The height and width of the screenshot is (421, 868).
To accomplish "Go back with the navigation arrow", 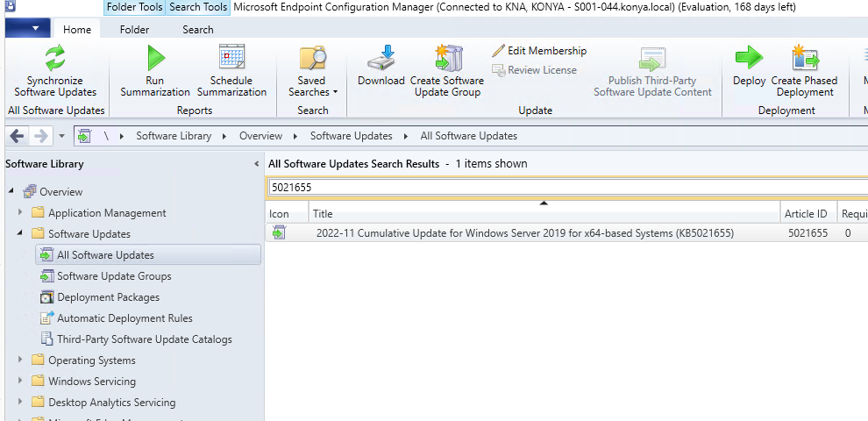I will pyautogui.click(x=17, y=136).
